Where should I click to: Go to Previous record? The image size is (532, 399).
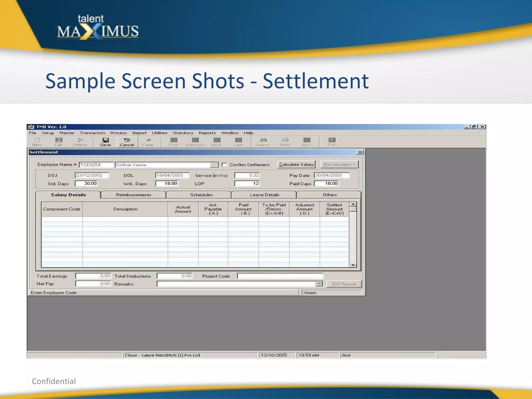tap(195, 142)
